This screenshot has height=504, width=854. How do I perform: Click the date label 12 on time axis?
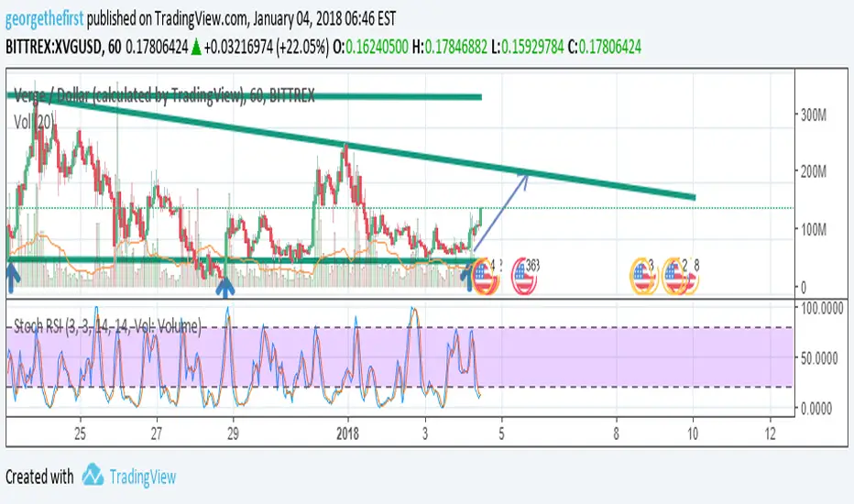click(x=770, y=433)
